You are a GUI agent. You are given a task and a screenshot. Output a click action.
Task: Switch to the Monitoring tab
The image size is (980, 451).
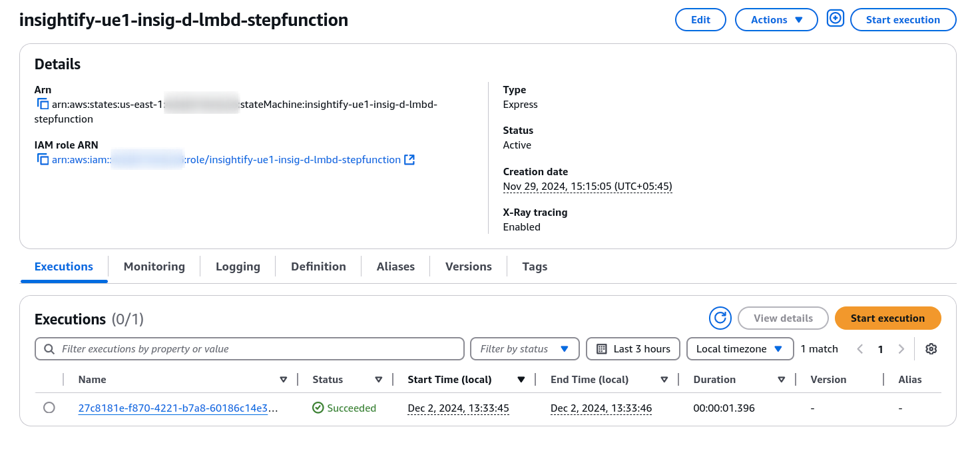point(154,266)
